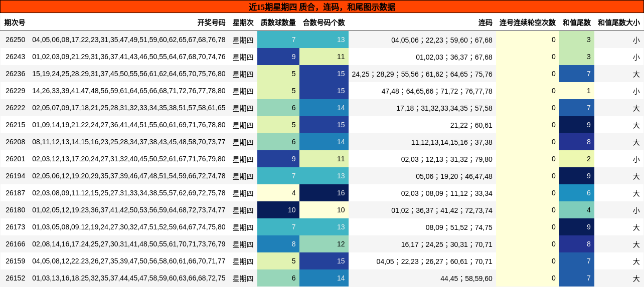This screenshot has width=644, height=287.
Task: Select issue number 26229
Action: point(15,91)
